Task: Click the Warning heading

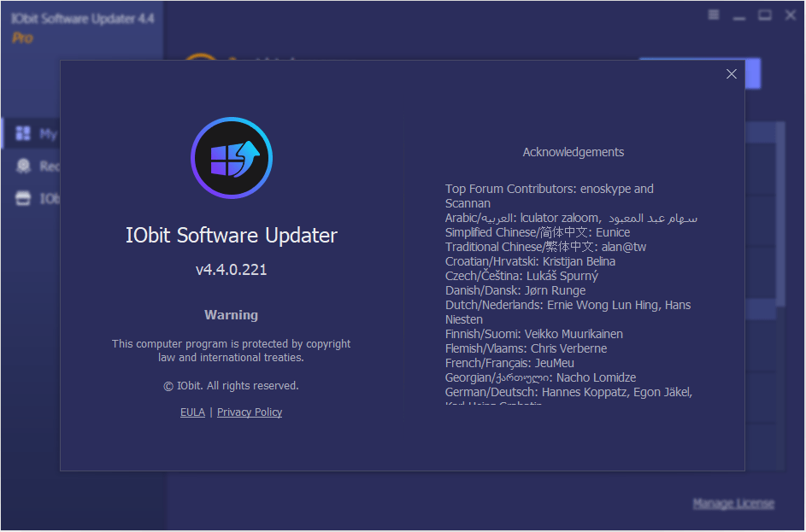Action: pyautogui.click(x=232, y=315)
